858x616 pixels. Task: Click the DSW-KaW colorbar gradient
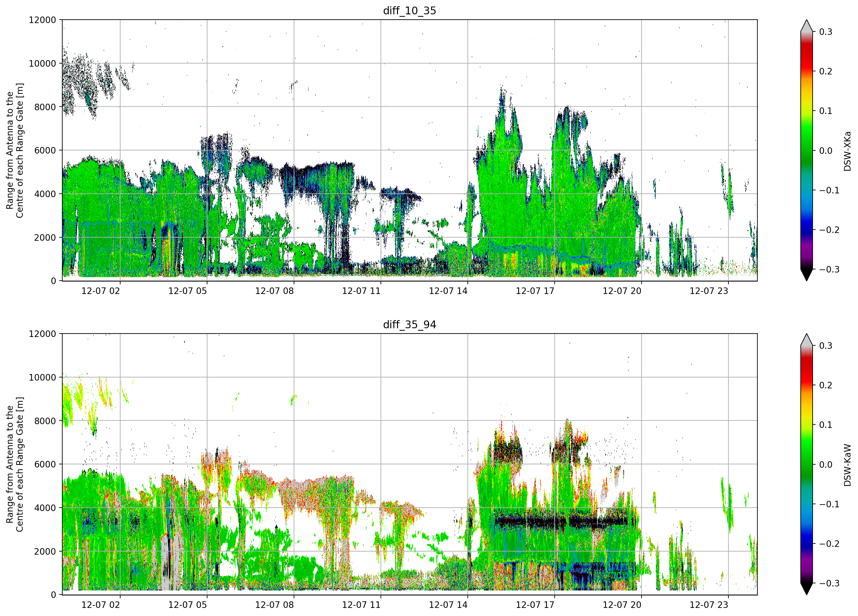click(807, 464)
